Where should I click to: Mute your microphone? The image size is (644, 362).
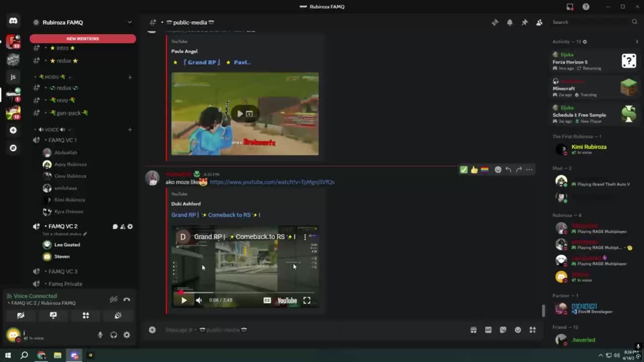click(x=100, y=335)
